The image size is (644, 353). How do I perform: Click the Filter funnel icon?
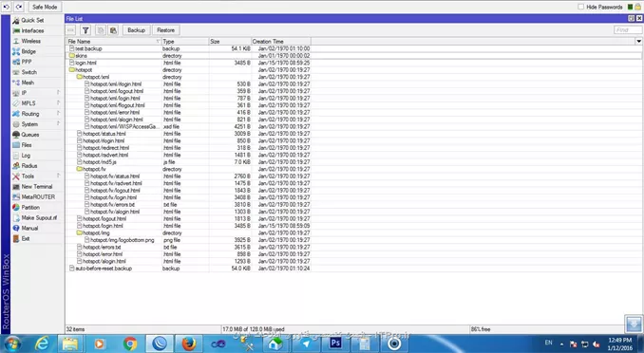[85, 30]
